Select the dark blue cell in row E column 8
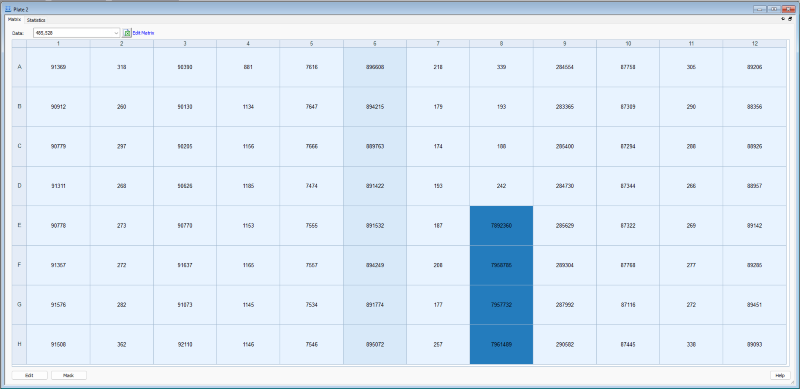The height and width of the screenshot is (389, 800). point(501,226)
